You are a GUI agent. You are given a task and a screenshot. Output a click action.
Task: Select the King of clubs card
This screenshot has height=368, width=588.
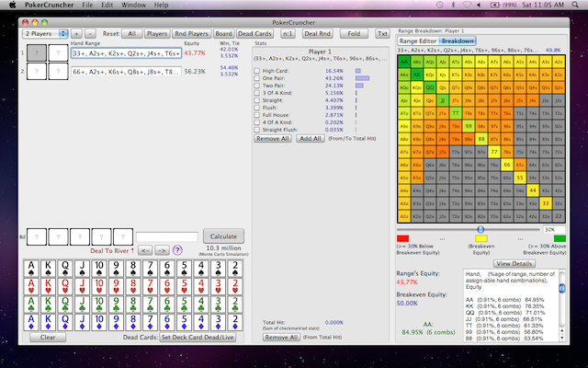[48, 305]
